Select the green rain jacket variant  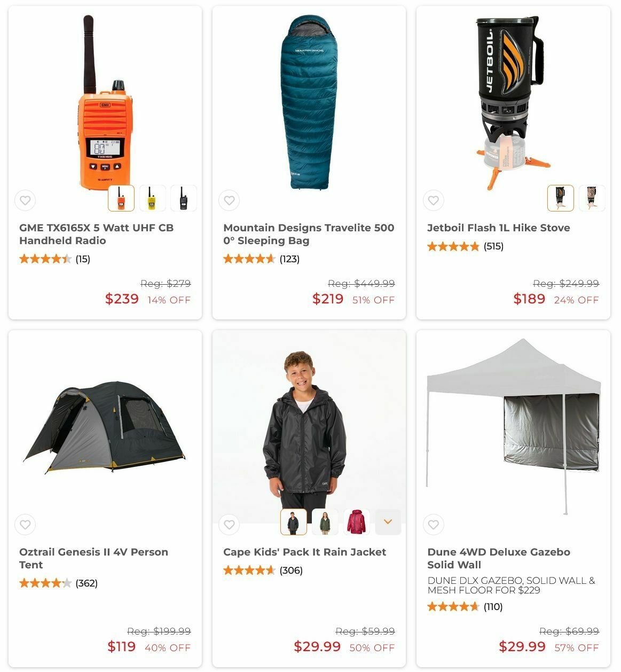325,522
